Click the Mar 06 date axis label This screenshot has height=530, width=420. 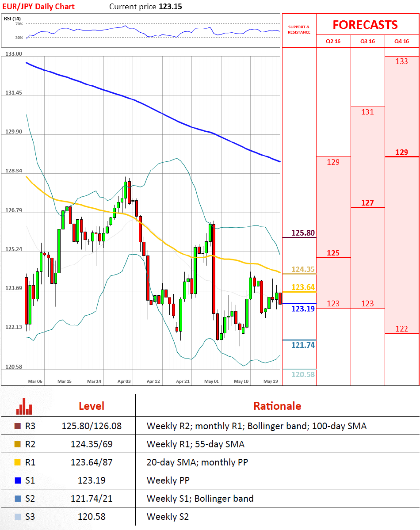point(35,381)
